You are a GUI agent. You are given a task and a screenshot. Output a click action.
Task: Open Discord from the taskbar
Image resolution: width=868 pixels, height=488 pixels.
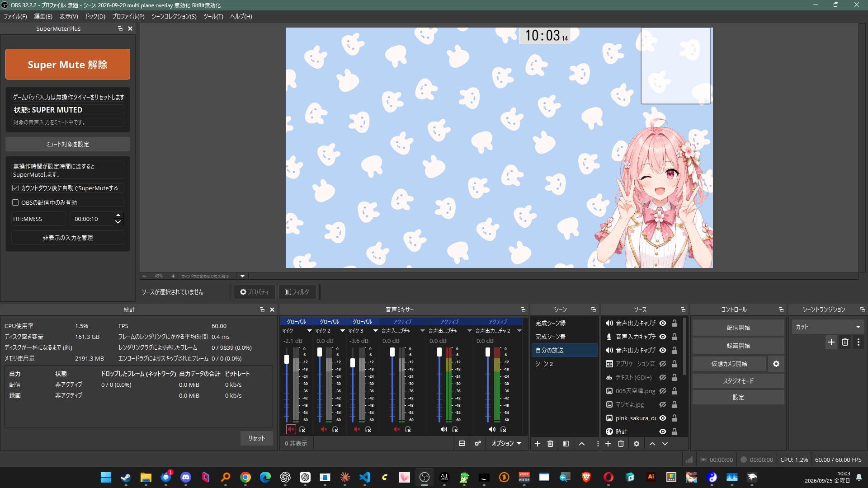tap(186, 477)
